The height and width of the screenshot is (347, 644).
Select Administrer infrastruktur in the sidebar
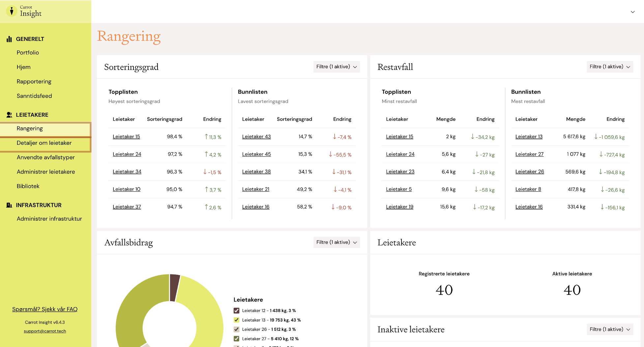49,219
